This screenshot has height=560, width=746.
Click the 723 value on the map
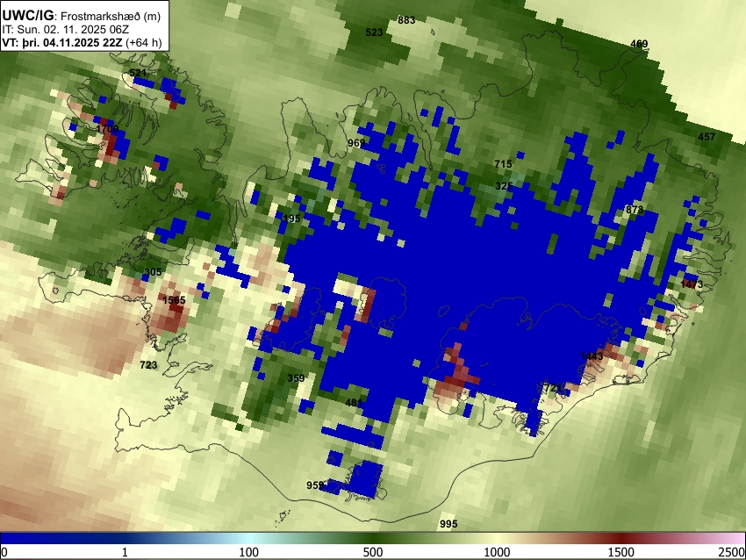148,365
